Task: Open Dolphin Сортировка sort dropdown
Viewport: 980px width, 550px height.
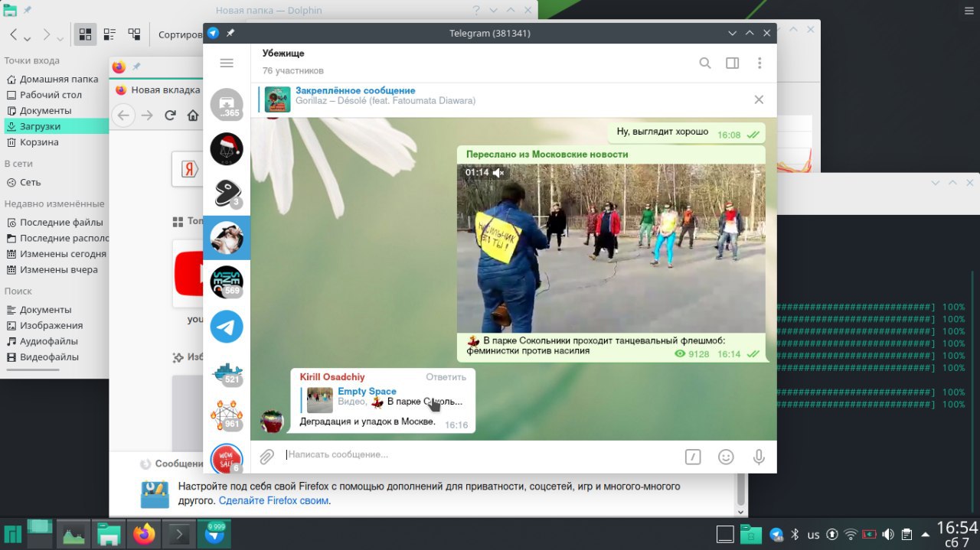Action: (x=181, y=34)
